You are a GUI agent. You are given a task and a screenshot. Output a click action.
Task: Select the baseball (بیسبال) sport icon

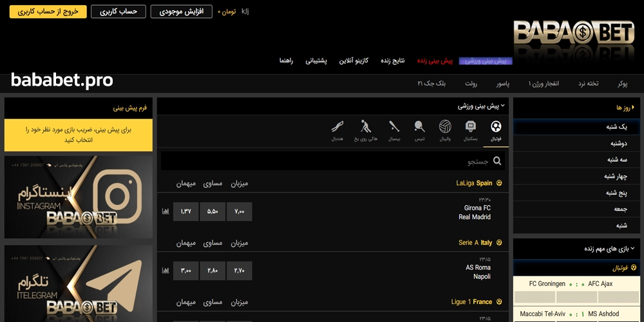(x=394, y=131)
